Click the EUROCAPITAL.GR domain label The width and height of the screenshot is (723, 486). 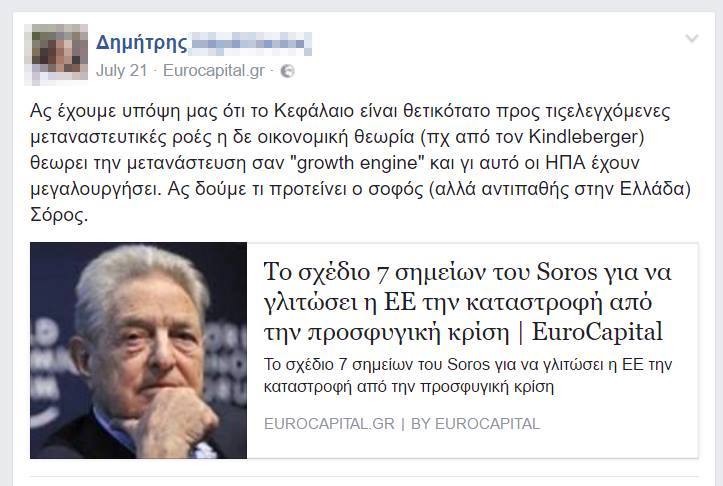click(x=329, y=424)
